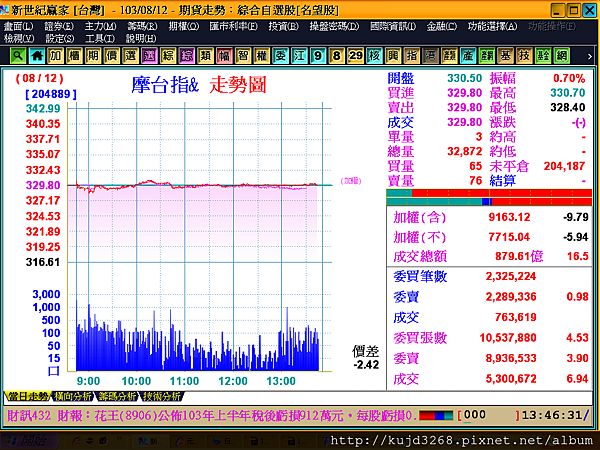
Task: Select the 櫃 toolbar icon
Action: 74,56
